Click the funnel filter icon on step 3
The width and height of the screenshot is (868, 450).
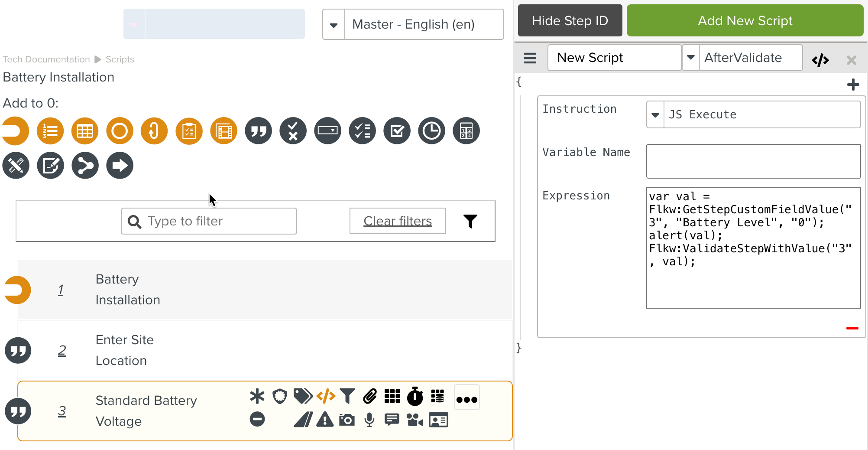(347, 396)
